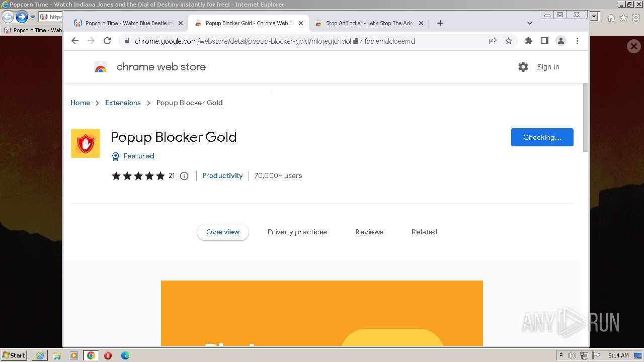Open Internet Explorer tools gear
This screenshot has height=362, width=644.
pos(636,18)
